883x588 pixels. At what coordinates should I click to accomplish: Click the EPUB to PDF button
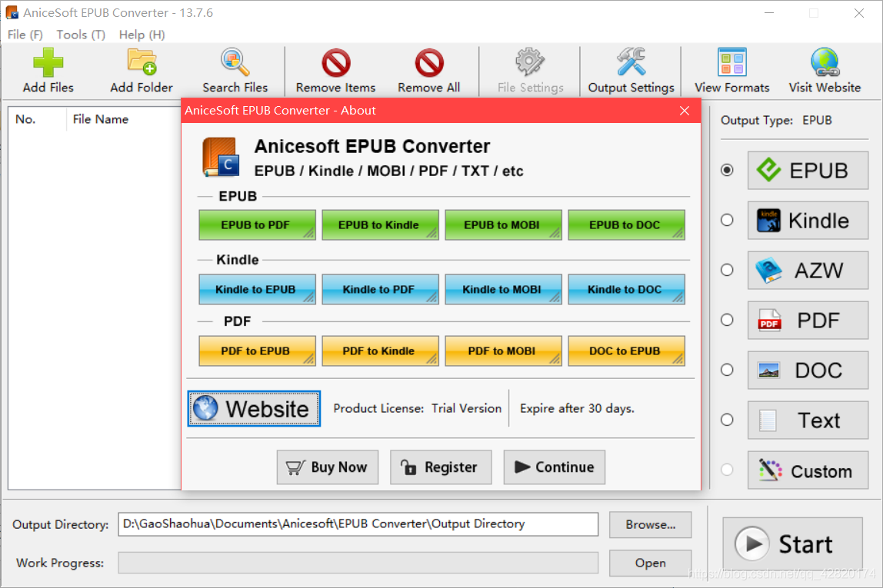pyautogui.click(x=258, y=225)
